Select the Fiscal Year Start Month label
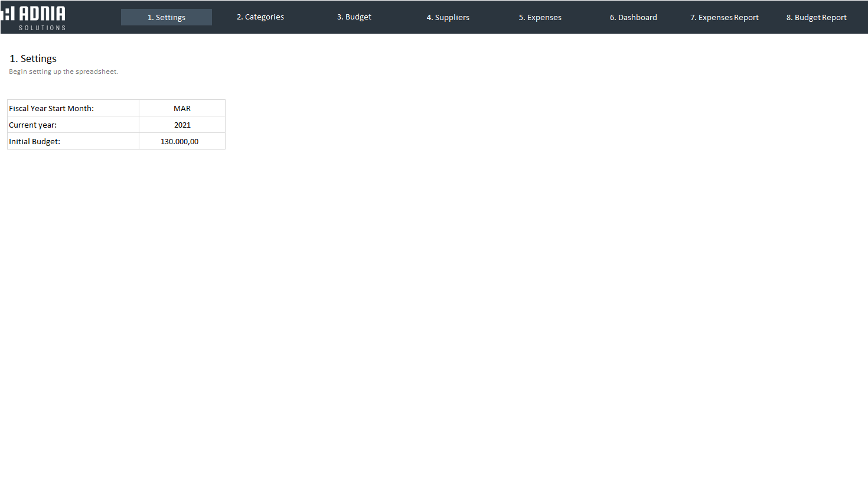 pyautogui.click(x=51, y=108)
